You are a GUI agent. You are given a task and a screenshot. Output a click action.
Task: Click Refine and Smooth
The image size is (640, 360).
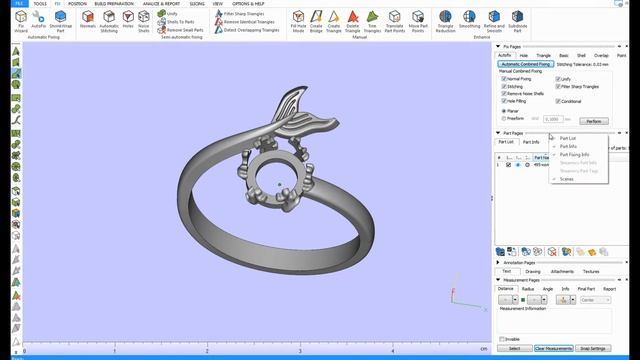(494, 22)
